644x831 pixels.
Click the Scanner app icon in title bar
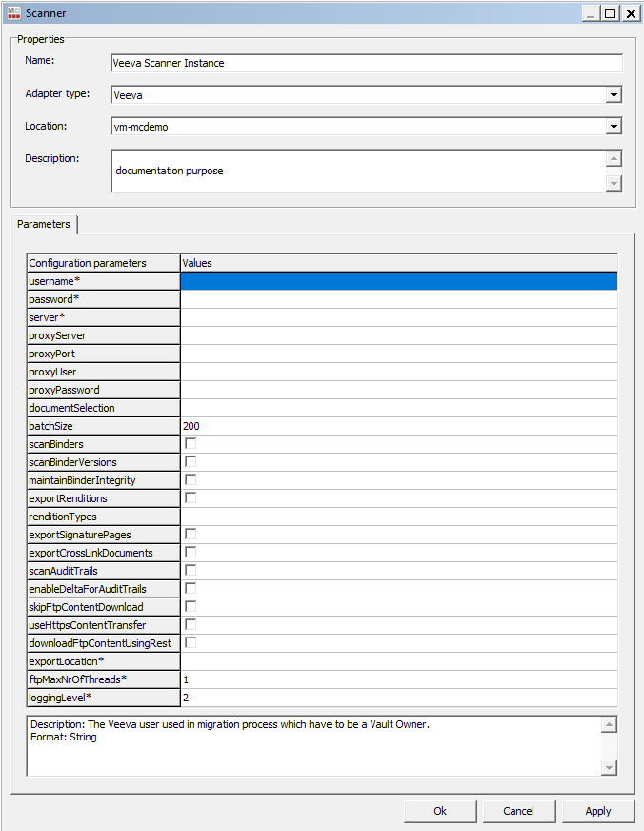point(11,13)
